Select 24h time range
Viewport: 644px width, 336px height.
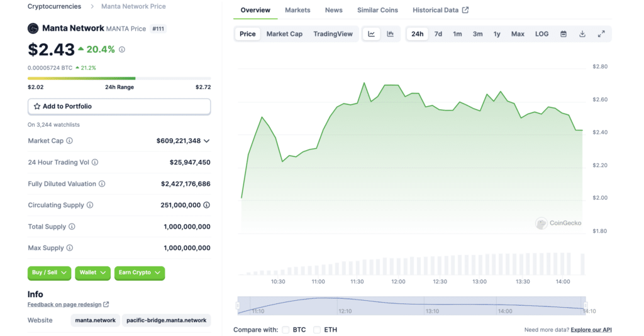(x=418, y=34)
